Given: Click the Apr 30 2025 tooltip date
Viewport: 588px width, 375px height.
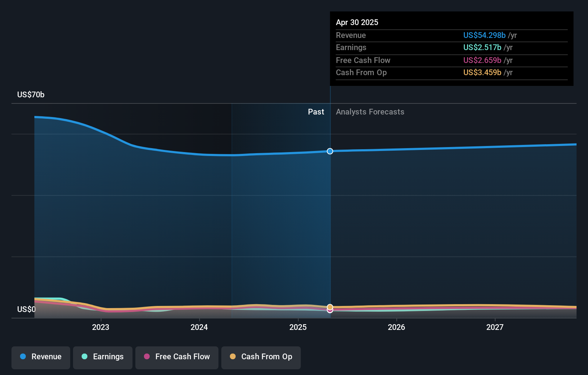Looking at the screenshot, I should (x=357, y=22).
